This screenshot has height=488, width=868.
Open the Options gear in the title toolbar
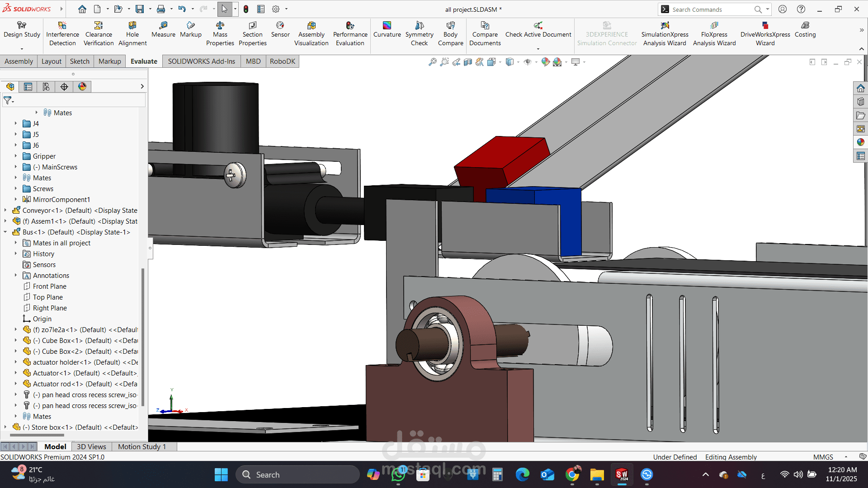[x=276, y=9]
